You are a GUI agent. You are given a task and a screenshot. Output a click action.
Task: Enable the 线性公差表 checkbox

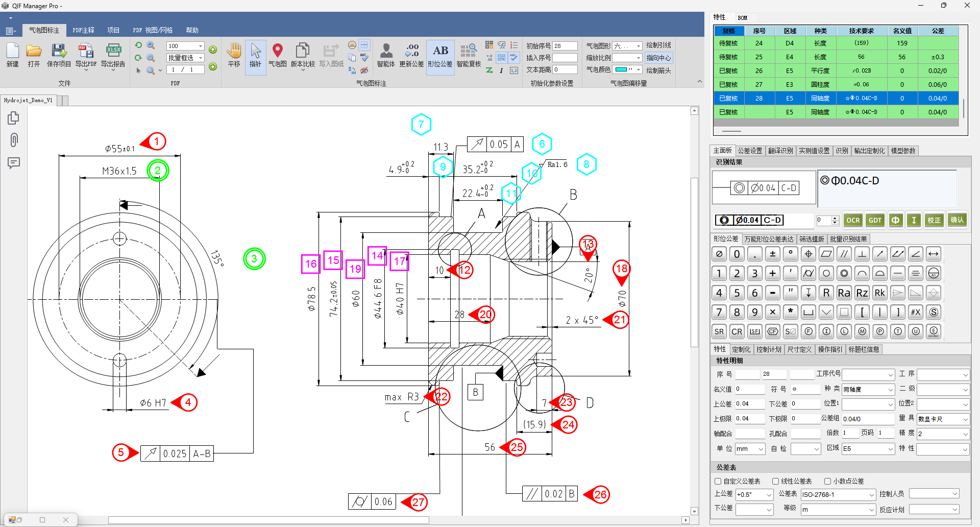coord(775,481)
